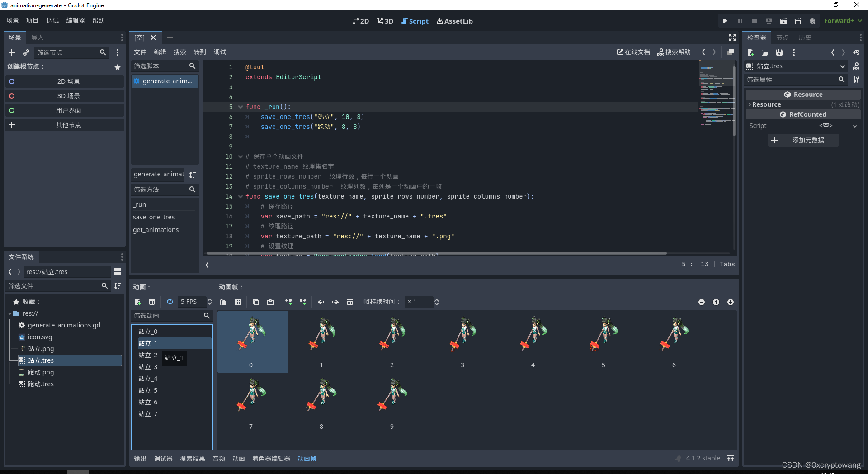
Task: Switch to the Script workspace
Action: tap(415, 21)
